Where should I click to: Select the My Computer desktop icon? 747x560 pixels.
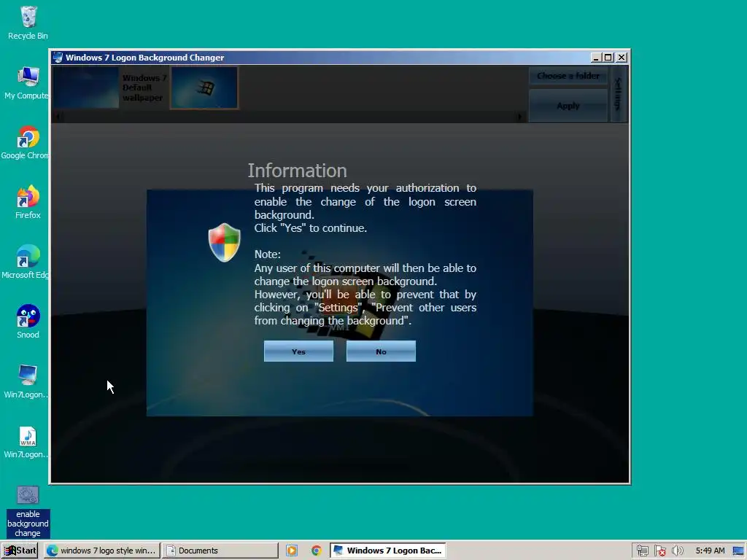coord(27,83)
